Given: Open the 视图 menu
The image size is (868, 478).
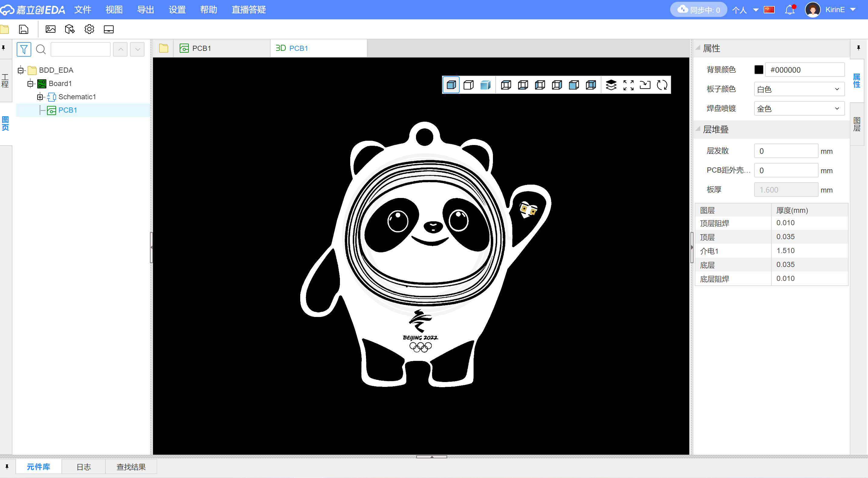Looking at the screenshot, I should 114,9.
